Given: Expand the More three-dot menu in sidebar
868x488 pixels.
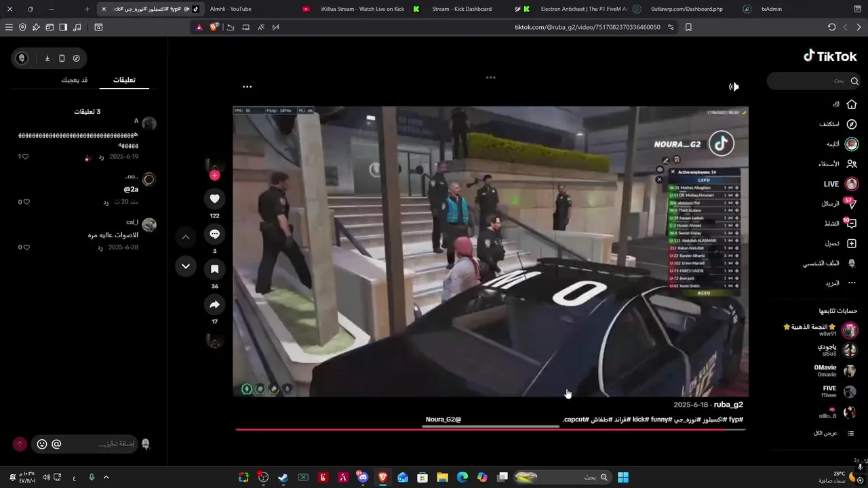Looking at the screenshot, I should pos(852,283).
